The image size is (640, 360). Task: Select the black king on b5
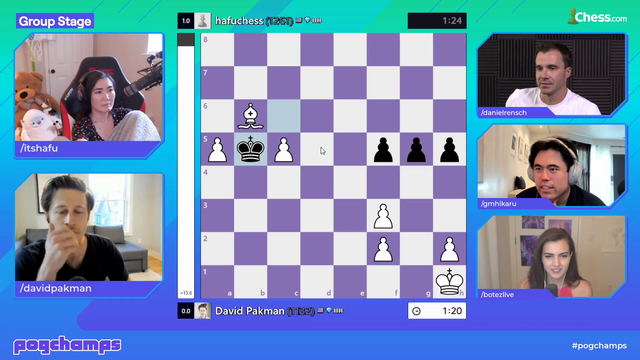coord(250,149)
